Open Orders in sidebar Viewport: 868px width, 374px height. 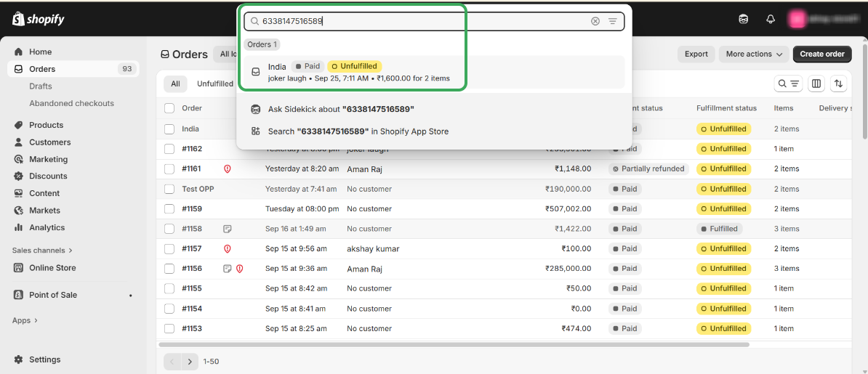73,69
